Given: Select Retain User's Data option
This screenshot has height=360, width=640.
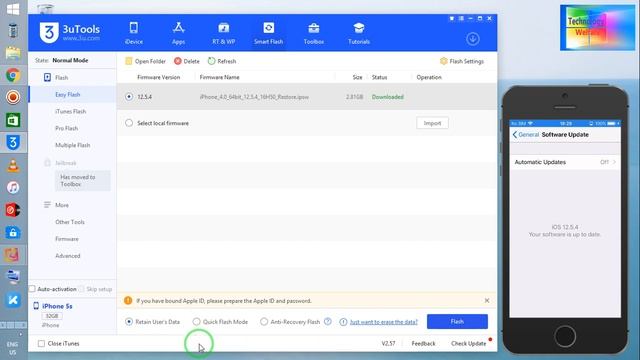Looking at the screenshot, I should (x=129, y=322).
